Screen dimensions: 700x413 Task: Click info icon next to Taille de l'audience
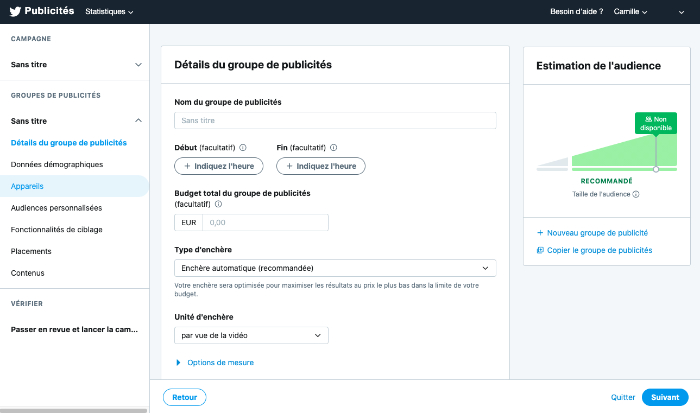pyautogui.click(x=636, y=194)
